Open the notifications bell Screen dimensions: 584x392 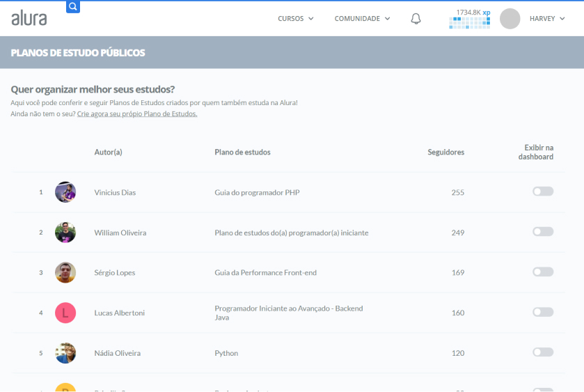click(x=416, y=19)
